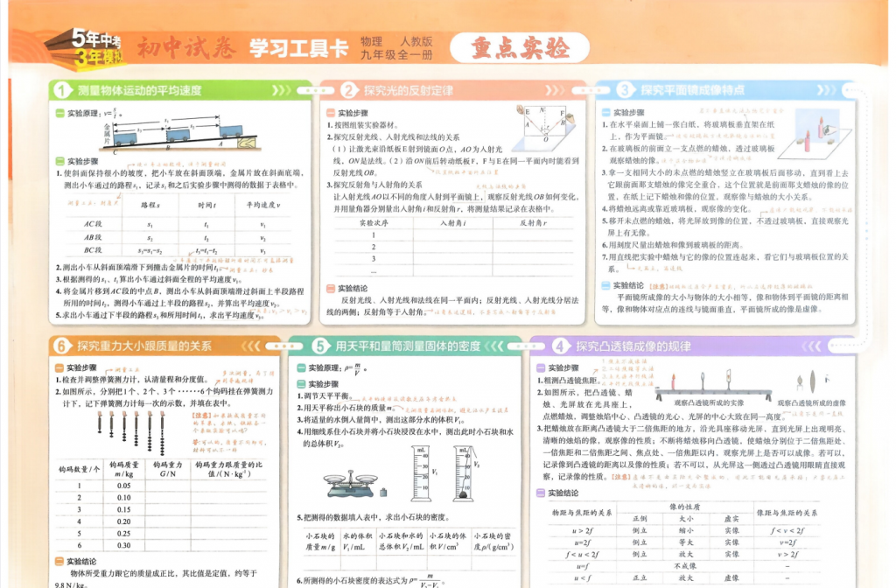Select the 观察凸透镜所成的虚像 caption
The width and height of the screenshot is (896, 588).
[811, 402]
